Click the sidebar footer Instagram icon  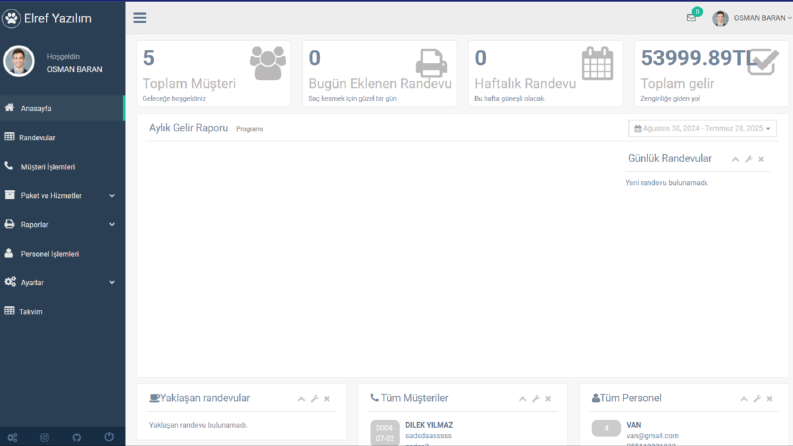(x=45, y=437)
